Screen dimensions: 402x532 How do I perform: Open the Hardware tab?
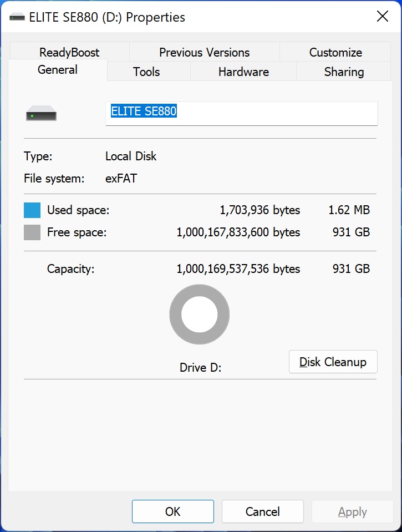click(x=243, y=72)
